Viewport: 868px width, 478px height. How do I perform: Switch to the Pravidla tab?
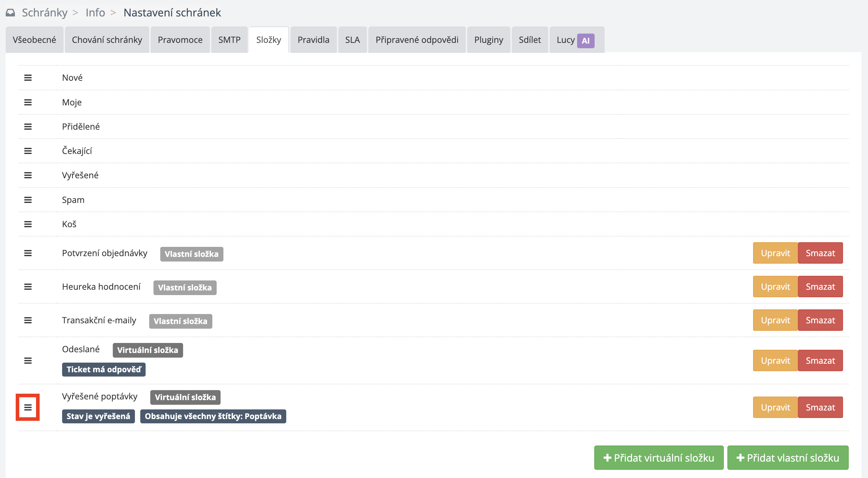tap(313, 40)
